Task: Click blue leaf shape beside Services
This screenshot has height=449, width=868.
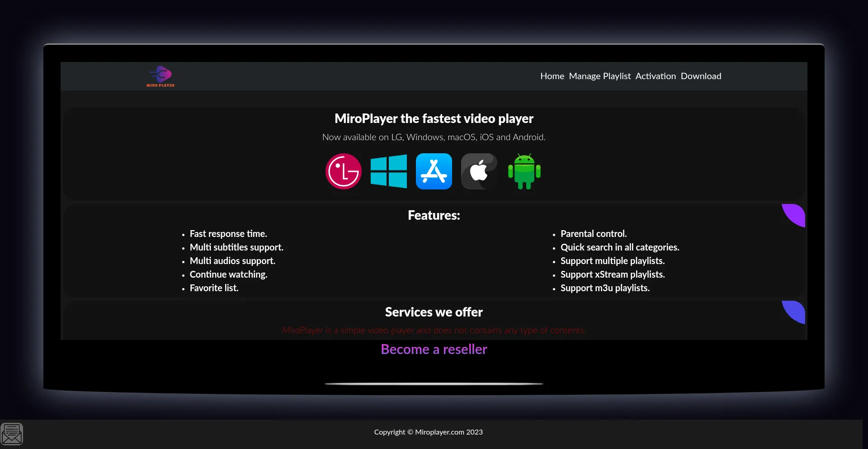Action: [795, 311]
